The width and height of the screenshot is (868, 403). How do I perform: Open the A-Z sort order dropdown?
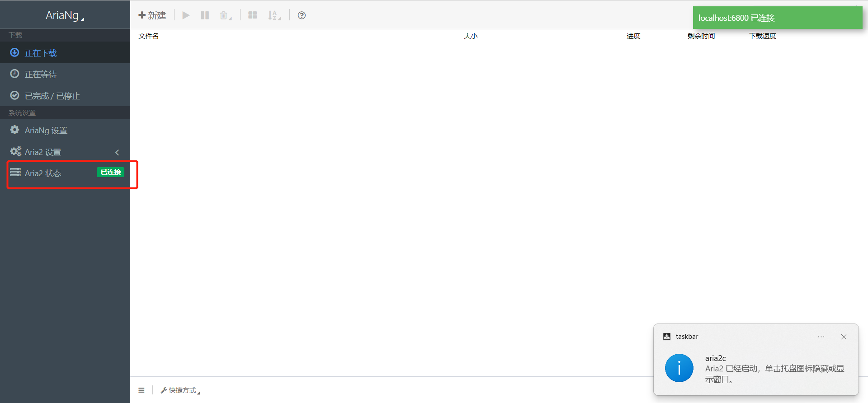(274, 16)
